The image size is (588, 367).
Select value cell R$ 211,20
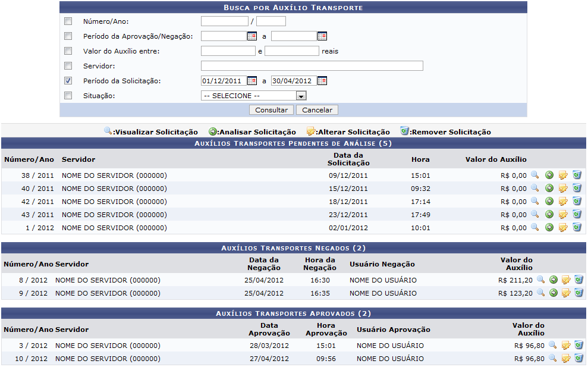(515, 280)
